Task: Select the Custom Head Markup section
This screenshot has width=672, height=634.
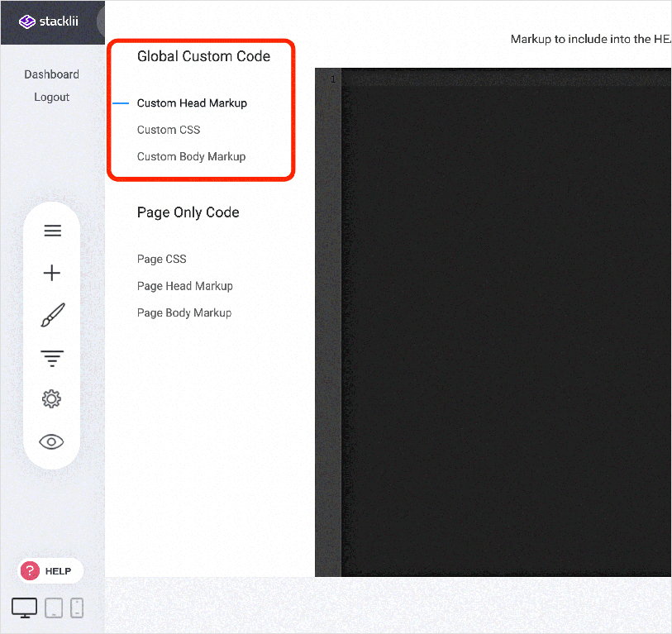Action: pyautogui.click(x=192, y=102)
